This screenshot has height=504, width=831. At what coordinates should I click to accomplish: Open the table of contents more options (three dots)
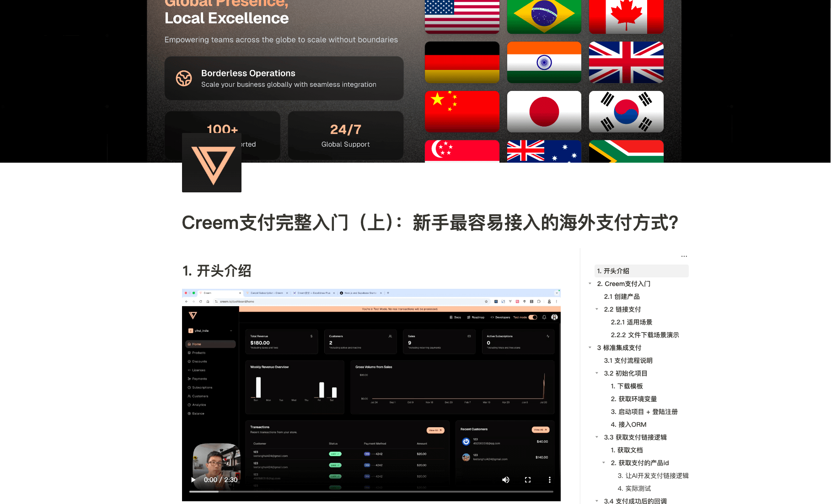coord(684,256)
